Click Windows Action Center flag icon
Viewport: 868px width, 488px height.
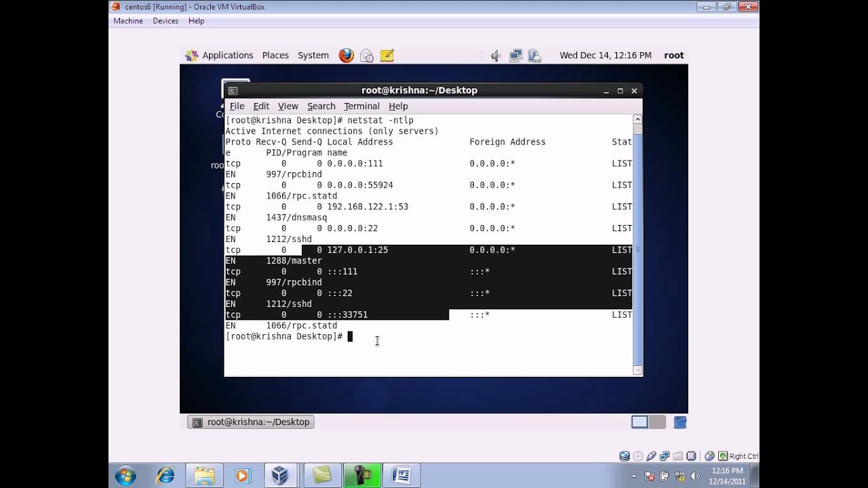[x=649, y=476]
